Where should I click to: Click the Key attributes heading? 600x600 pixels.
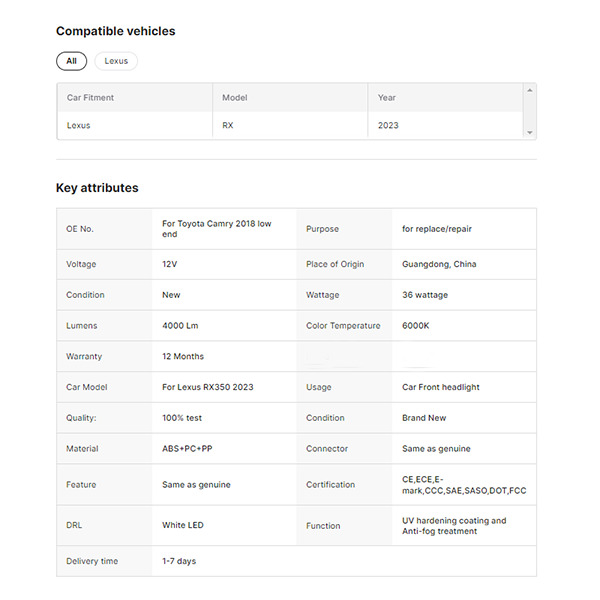pyautogui.click(x=97, y=188)
